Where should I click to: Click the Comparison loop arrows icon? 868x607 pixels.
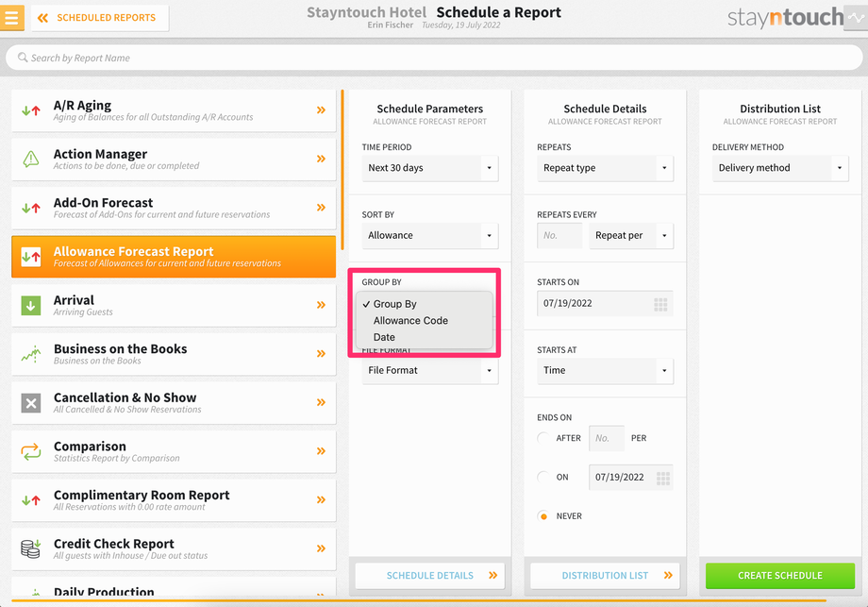pos(31,451)
